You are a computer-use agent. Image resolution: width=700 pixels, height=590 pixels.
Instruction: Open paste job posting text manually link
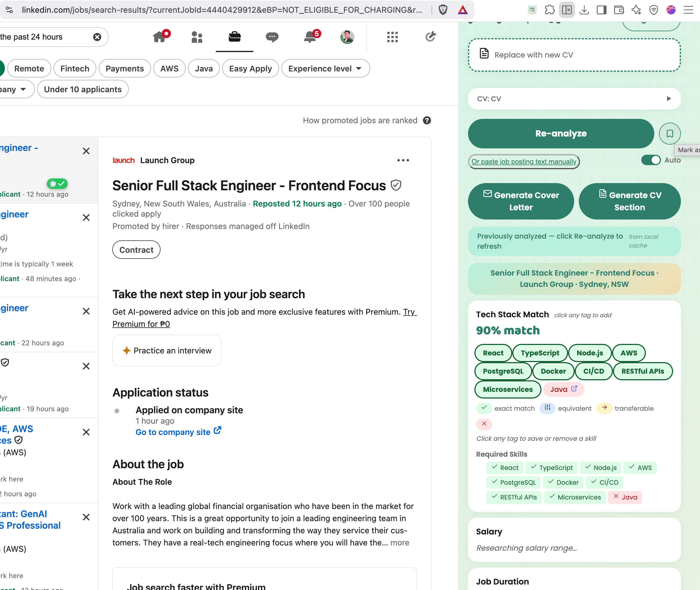coord(524,162)
